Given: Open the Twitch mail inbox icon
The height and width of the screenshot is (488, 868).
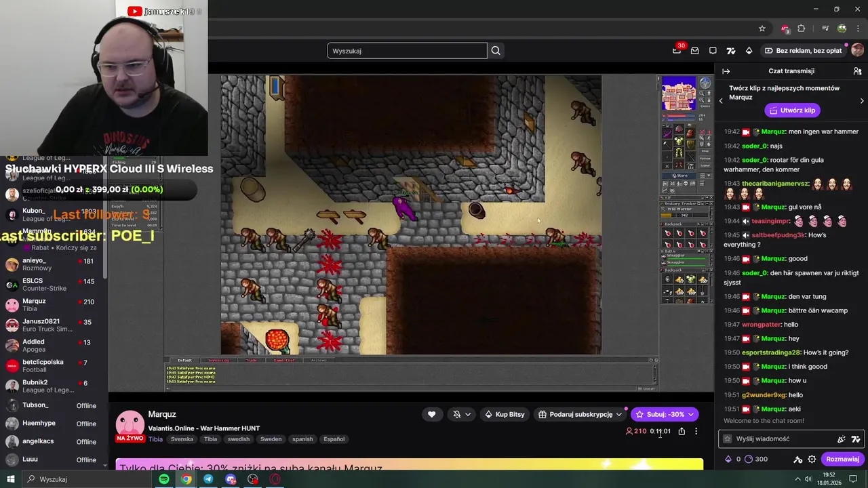Looking at the screenshot, I should tap(694, 51).
